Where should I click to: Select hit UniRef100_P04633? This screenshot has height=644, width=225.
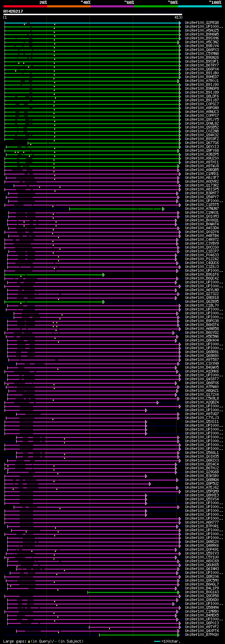click(x=202, y=255)
